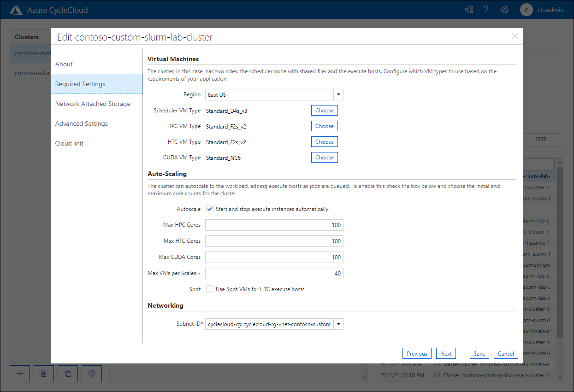Viewport: 574px width, 392px height.
Task: Open the help question mark icon
Action: click(486, 10)
